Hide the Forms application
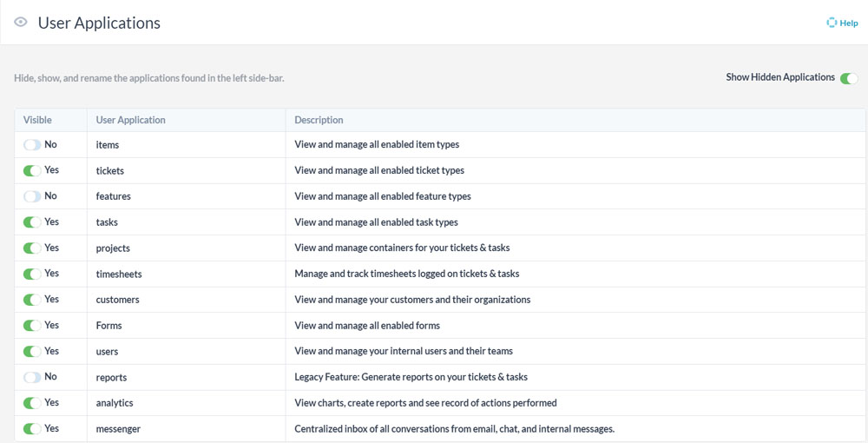 (x=32, y=326)
